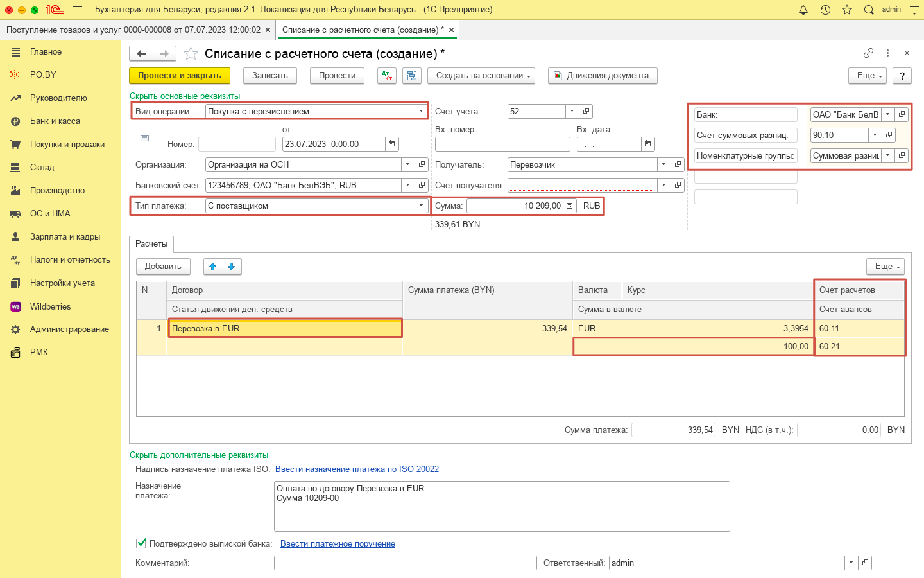Open the calendar picker for document date
The height and width of the screenshot is (578, 924).
[x=392, y=144]
